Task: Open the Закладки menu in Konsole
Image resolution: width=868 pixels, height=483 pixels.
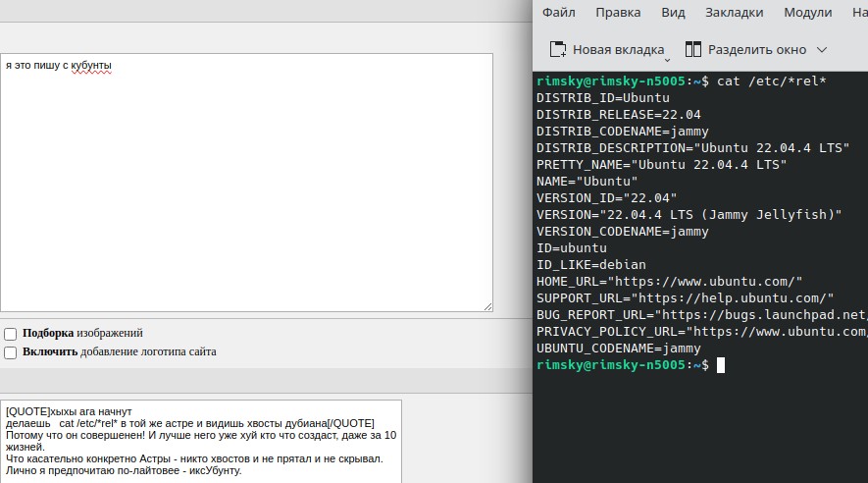Action: 734,12
